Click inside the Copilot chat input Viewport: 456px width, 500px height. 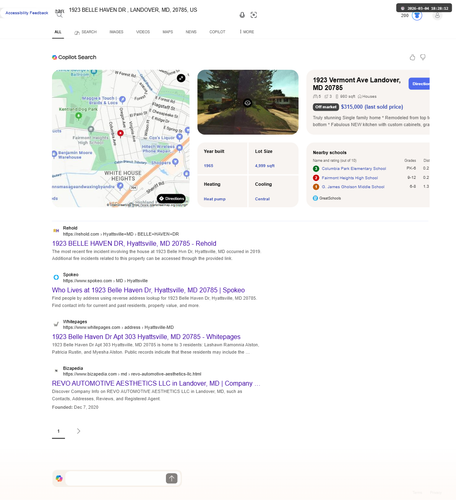[x=115, y=478]
